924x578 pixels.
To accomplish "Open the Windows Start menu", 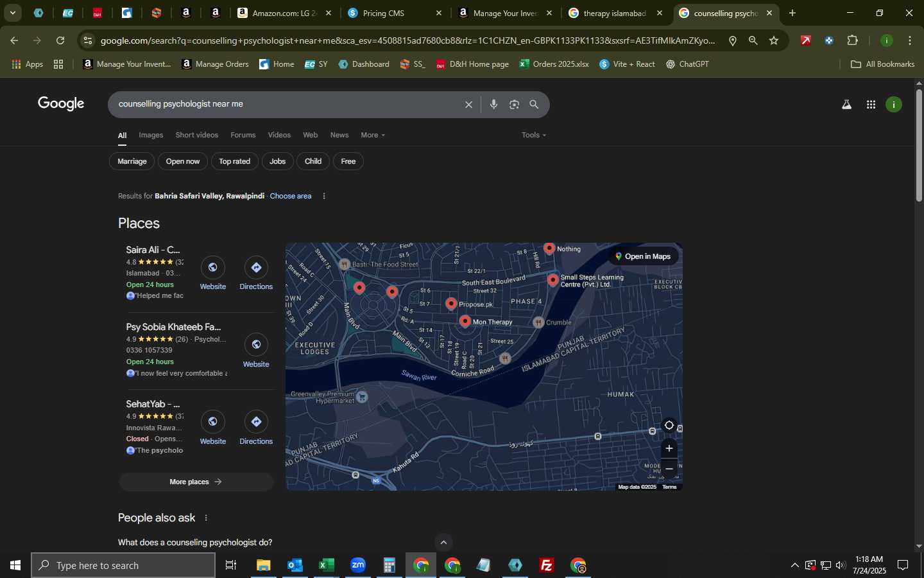I will [x=15, y=565].
